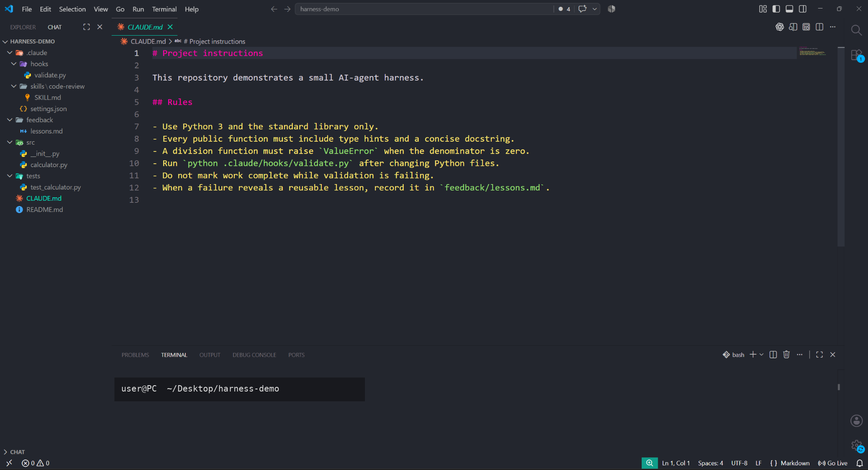Click the green zoom icon in status bar

click(x=649, y=463)
